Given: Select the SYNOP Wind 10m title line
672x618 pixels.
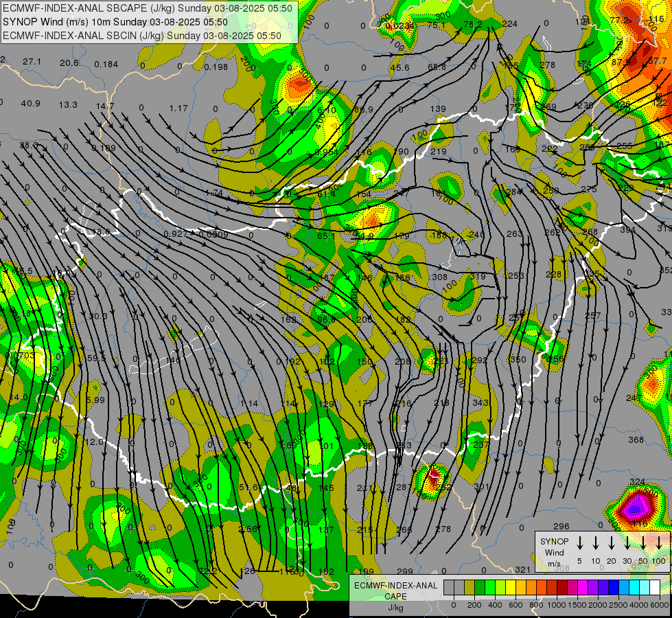Looking at the screenshot, I should point(115,22).
